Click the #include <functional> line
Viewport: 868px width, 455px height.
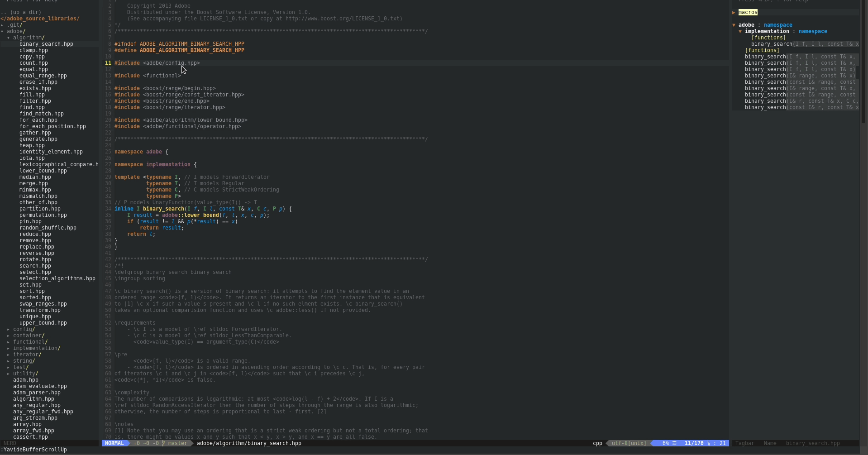(148, 76)
